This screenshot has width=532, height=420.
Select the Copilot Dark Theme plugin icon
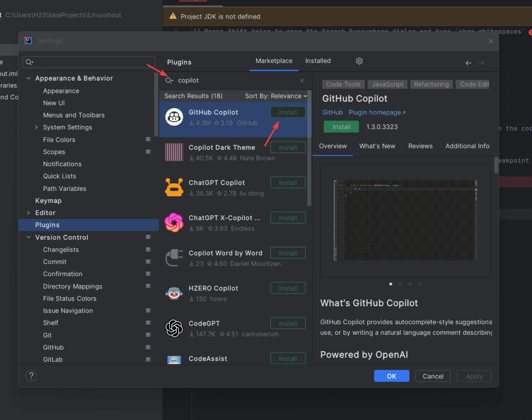point(174,152)
